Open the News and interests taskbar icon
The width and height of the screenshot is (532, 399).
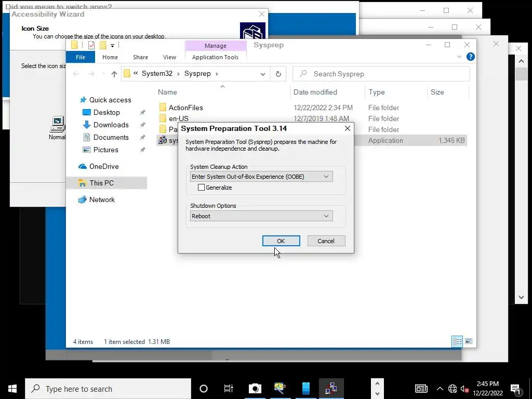pyautogui.click(x=421, y=389)
